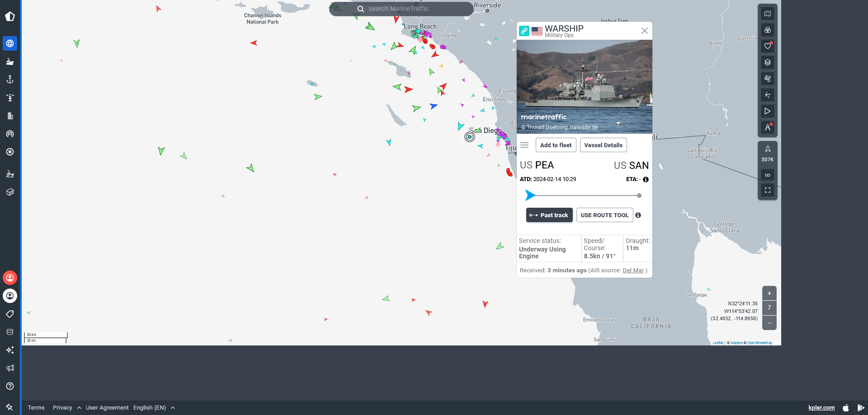Open Vessel Details
The height and width of the screenshot is (415, 868).
pyautogui.click(x=604, y=145)
